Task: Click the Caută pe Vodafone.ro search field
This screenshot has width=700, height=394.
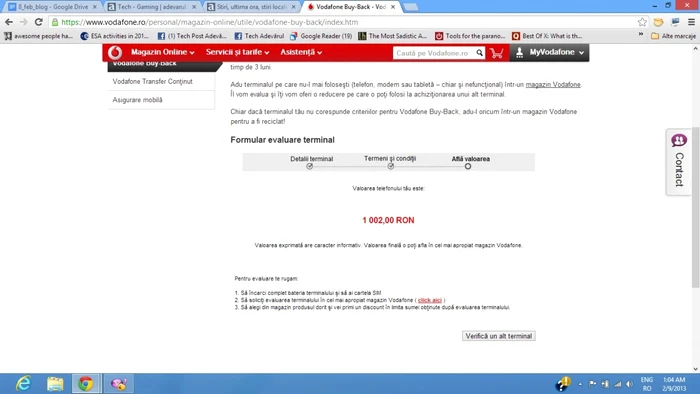Action: point(433,53)
